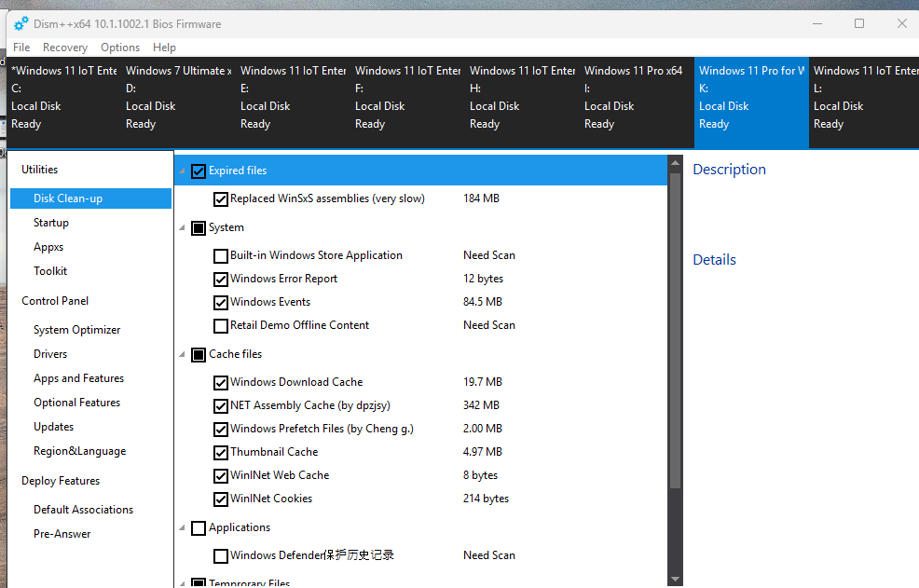Open Default Associations
The height and width of the screenshot is (588, 919).
tap(83, 510)
